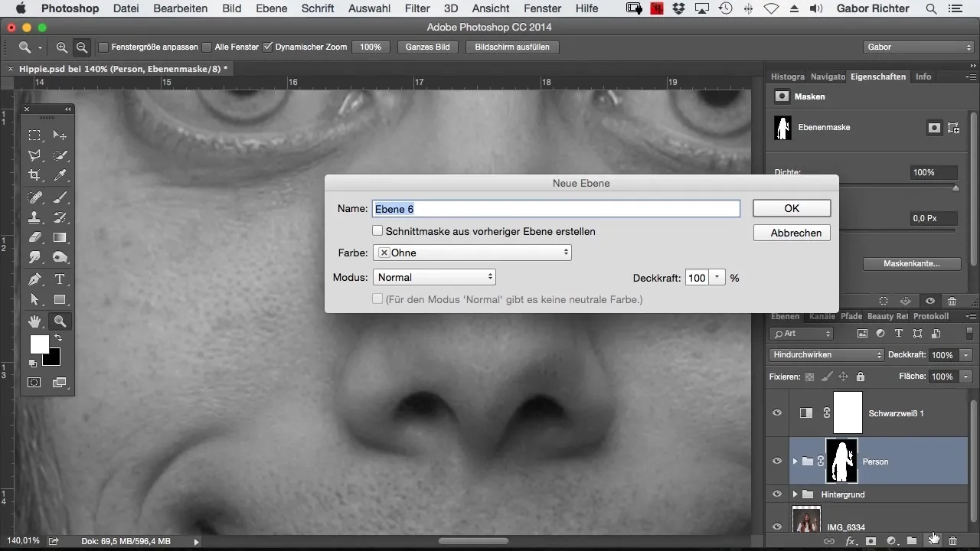The width and height of the screenshot is (980, 551).
Task: Activate the Pen tool
Action: pyautogui.click(x=34, y=279)
